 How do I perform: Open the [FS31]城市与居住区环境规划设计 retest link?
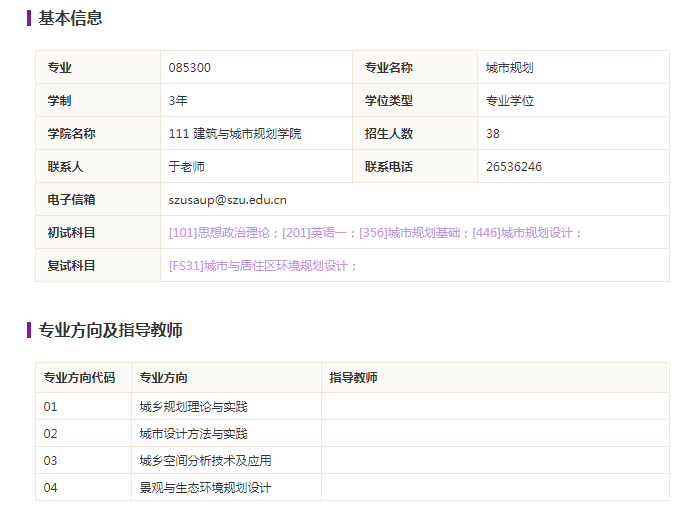tap(258, 266)
